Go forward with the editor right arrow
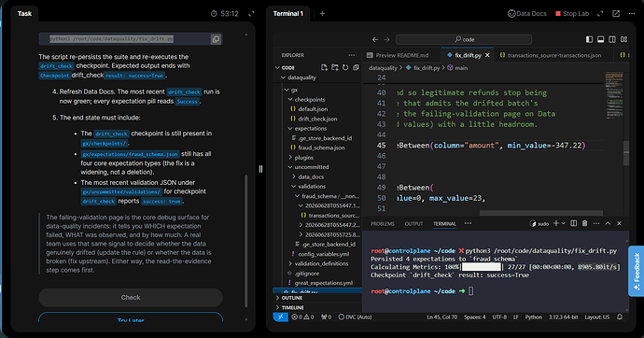This screenshot has height=338, width=644. [386, 39]
